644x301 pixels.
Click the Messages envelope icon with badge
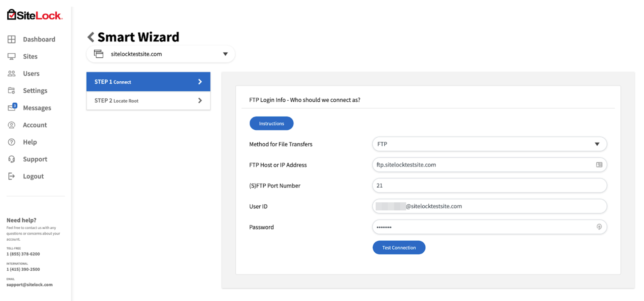(x=12, y=107)
